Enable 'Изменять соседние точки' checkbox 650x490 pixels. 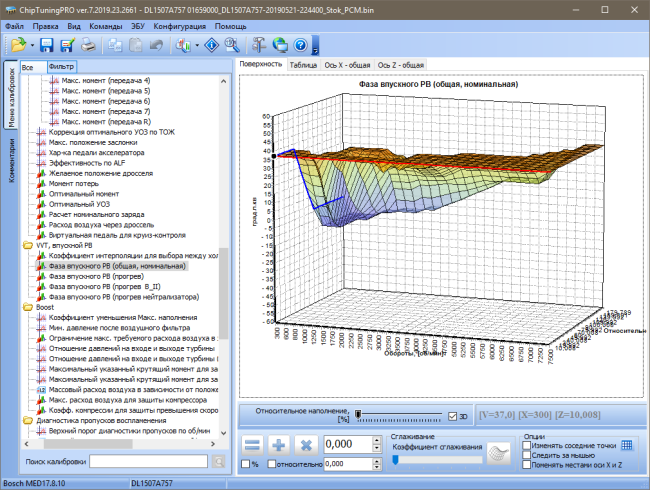point(527,445)
